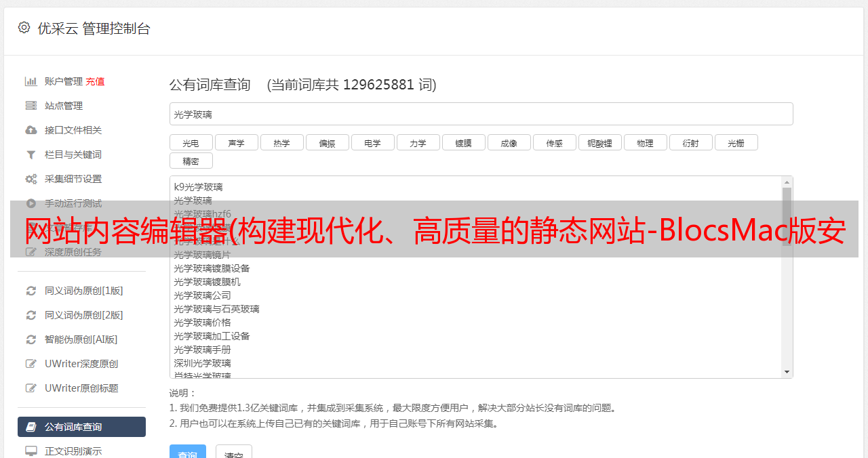This screenshot has width=868, height=458.
Task: Click the play icon for 手动运行测试
Action: (31, 203)
